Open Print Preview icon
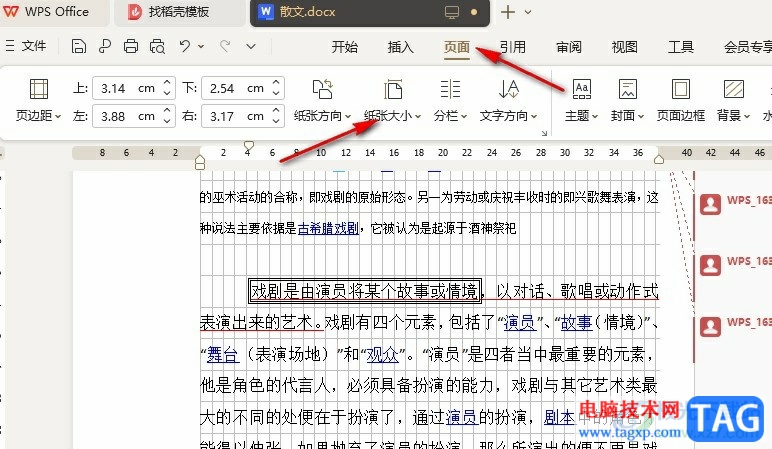This screenshot has height=449, width=772. click(x=157, y=46)
